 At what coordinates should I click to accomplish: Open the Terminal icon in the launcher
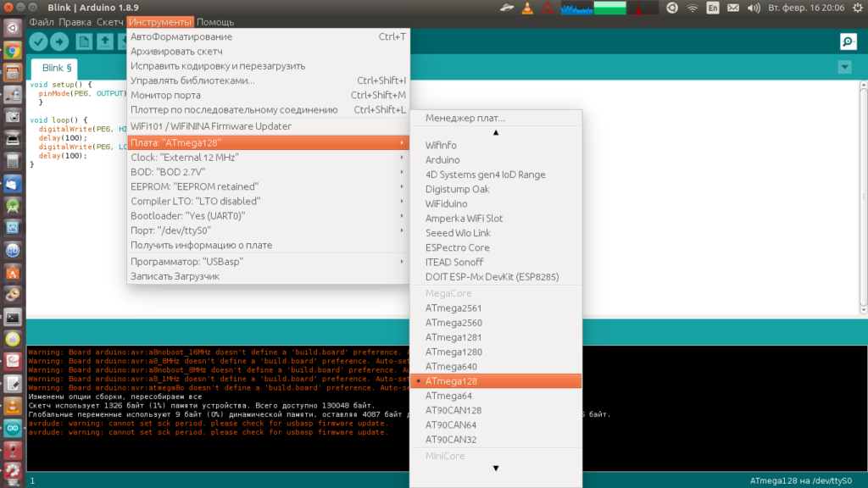point(13,317)
